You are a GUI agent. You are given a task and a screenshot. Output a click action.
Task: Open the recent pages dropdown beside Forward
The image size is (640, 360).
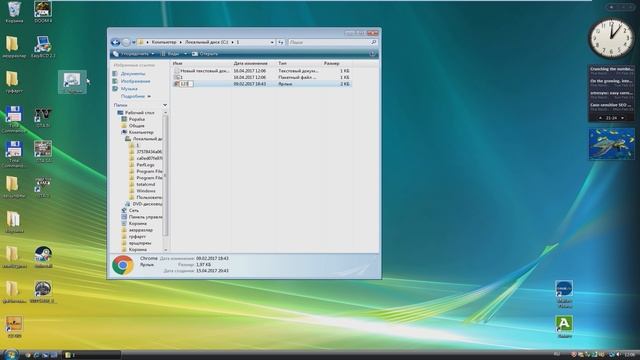(x=133, y=42)
